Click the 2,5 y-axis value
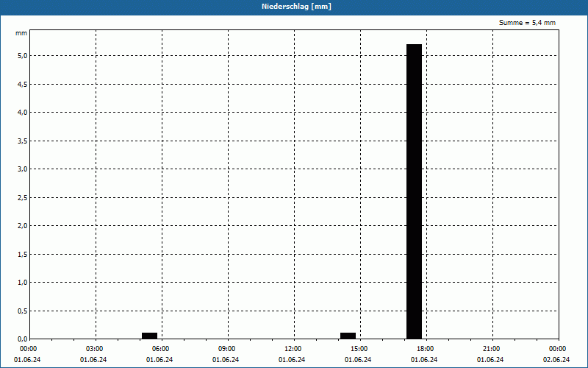This screenshot has width=588, height=368. click(23, 198)
